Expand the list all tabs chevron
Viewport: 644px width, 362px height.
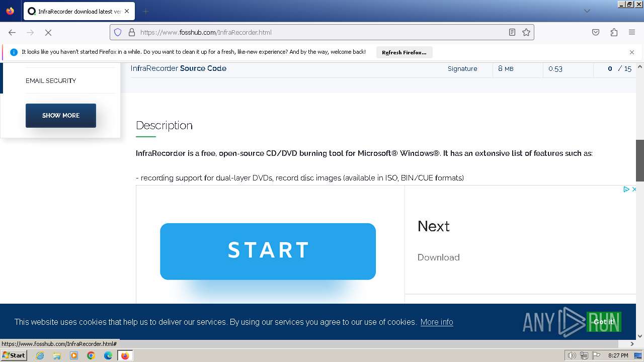pos(587,11)
